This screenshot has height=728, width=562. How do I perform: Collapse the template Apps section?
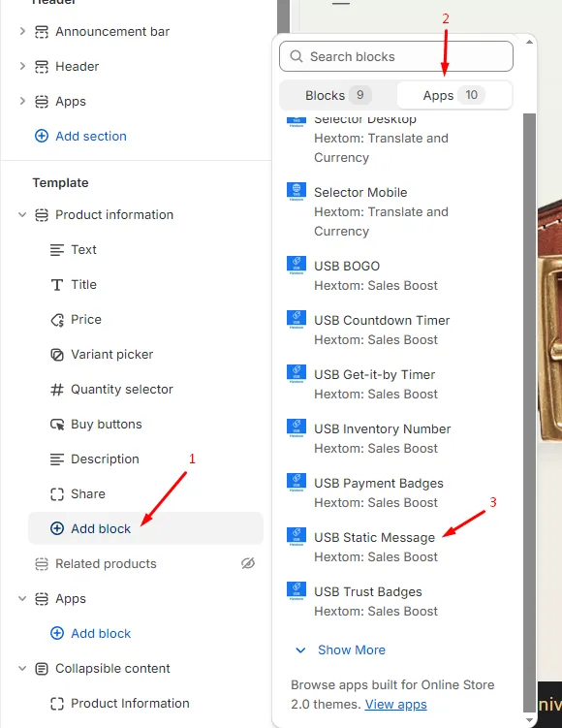click(22, 598)
